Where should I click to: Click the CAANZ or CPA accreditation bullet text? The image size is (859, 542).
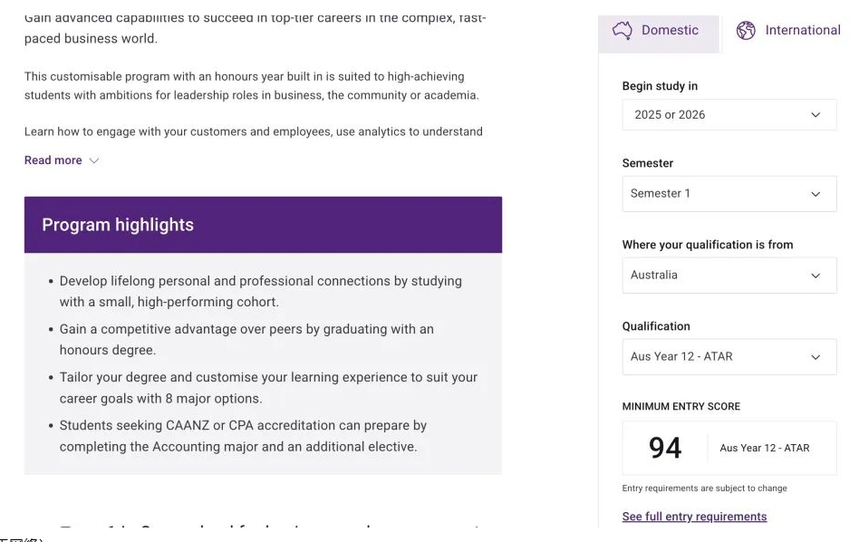[x=243, y=436]
